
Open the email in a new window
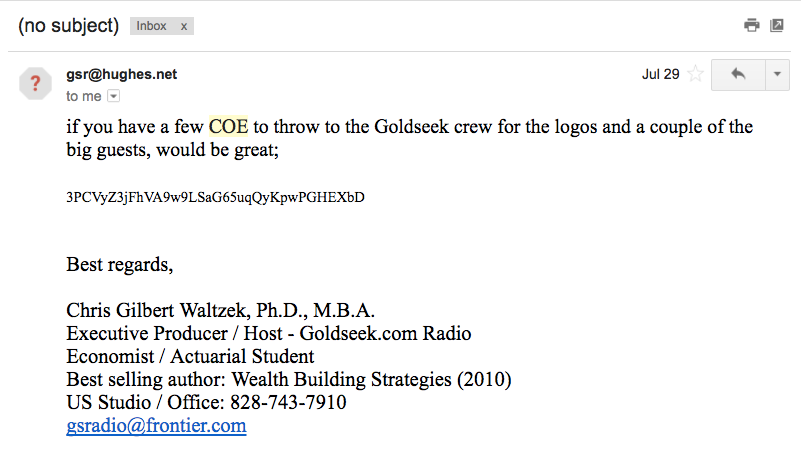pos(776,25)
